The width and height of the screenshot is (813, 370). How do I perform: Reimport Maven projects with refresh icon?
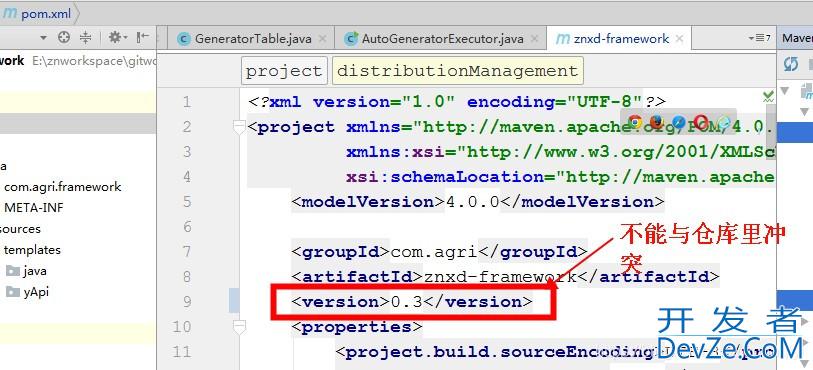point(791,64)
